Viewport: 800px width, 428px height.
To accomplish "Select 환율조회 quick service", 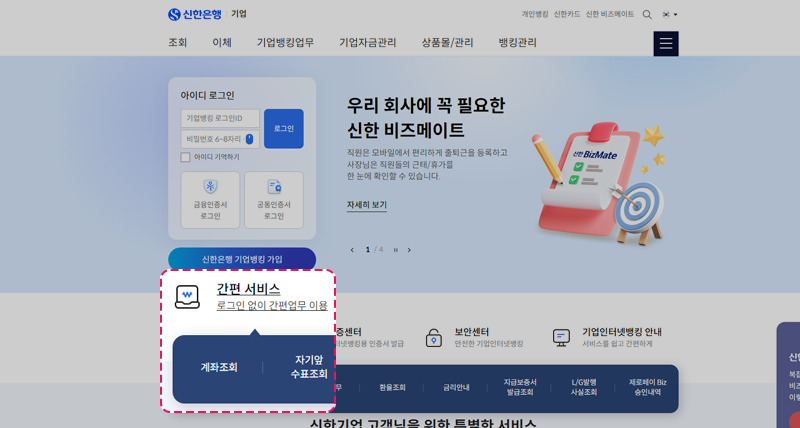I will 392,388.
